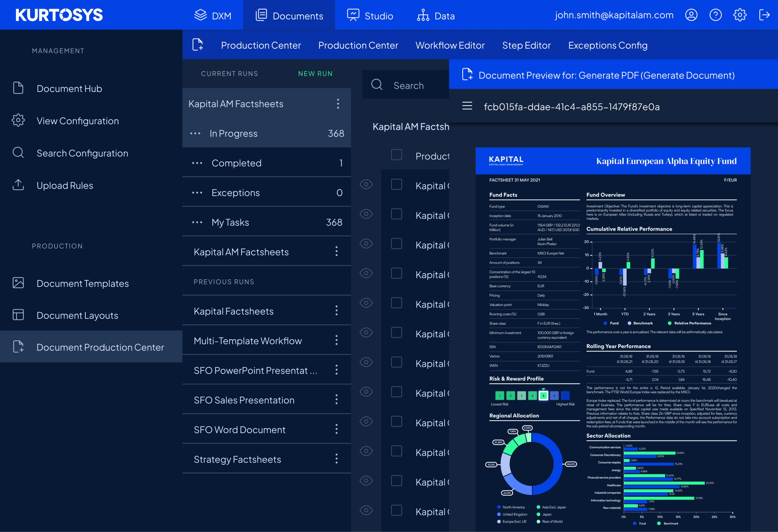Open Document Production Center in sidebar
The width and height of the screenshot is (778, 532).
click(91, 347)
